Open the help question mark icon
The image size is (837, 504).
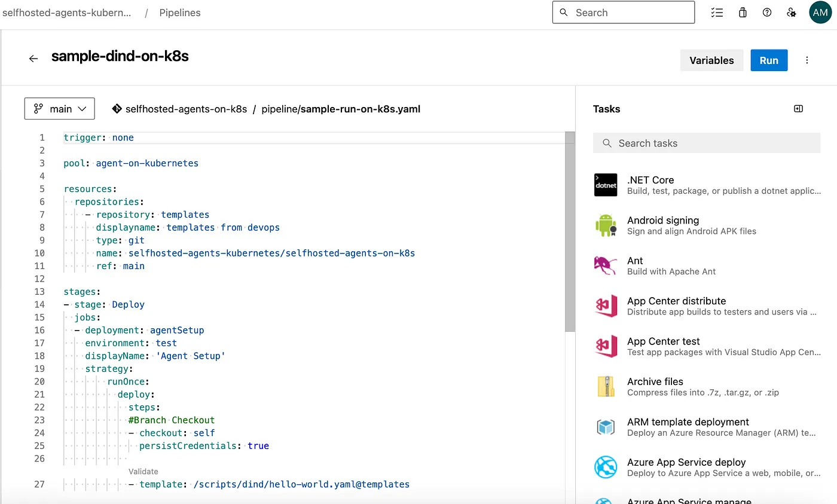click(767, 13)
